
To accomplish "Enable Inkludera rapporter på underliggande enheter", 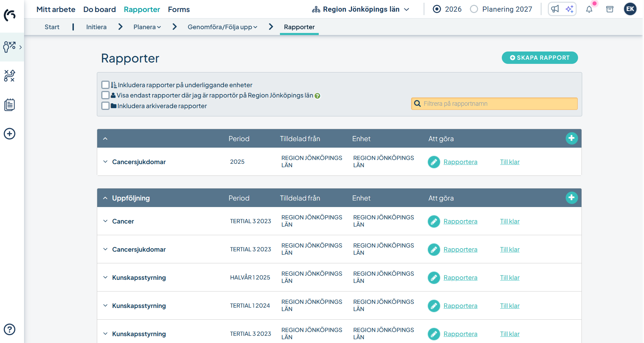I will point(105,85).
